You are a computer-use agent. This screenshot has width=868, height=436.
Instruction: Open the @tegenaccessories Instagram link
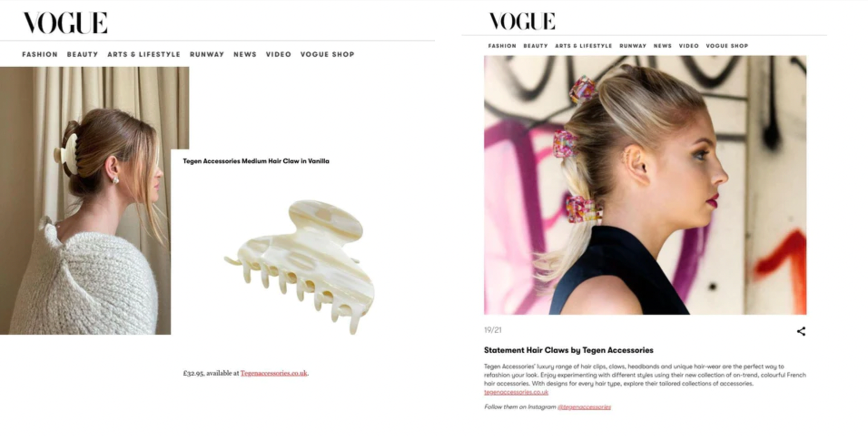(x=584, y=407)
